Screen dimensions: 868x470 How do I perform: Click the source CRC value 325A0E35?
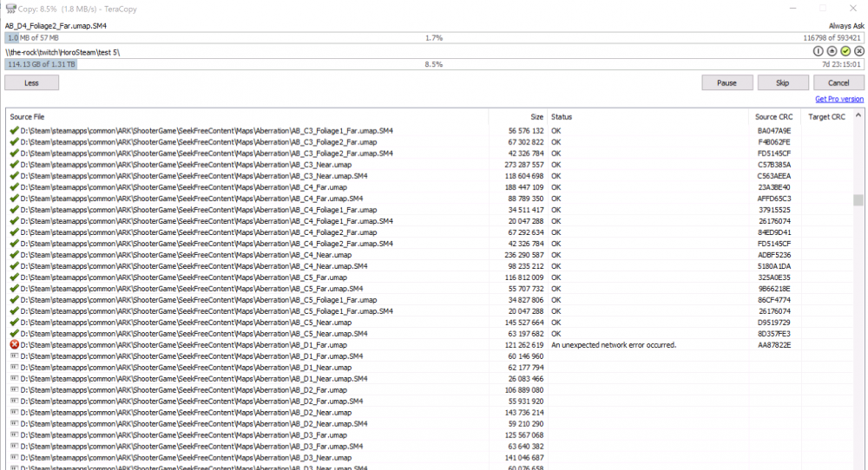point(774,277)
